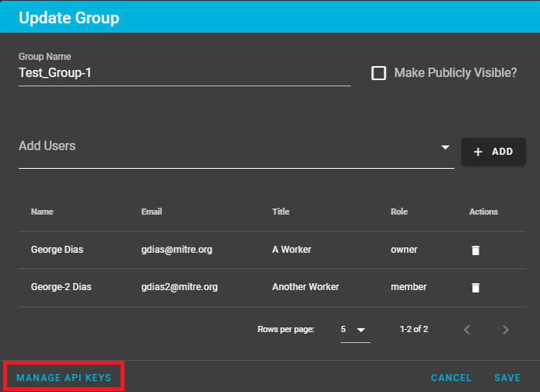Open the rows per page selector
This screenshot has height=392, width=540.
click(355, 330)
